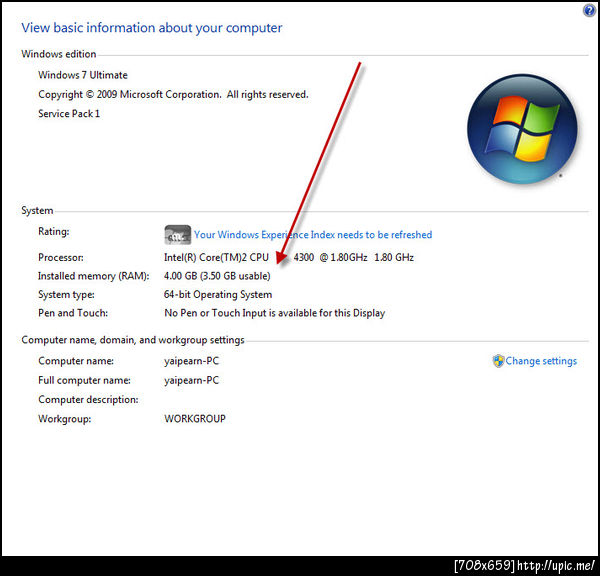Click the 'Workgroup:' label

coord(64,419)
